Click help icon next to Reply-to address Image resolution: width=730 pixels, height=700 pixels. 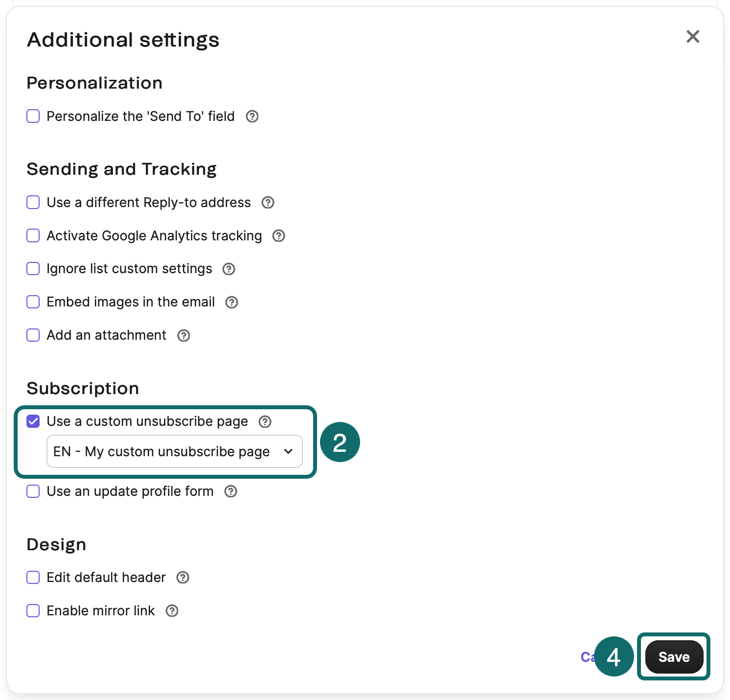(268, 203)
